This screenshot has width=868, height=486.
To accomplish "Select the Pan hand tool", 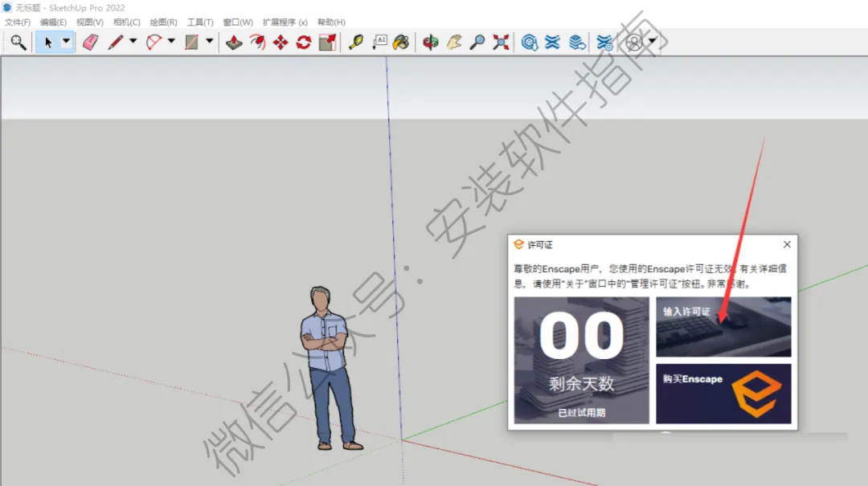I will pyautogui.click(x=454, y=43).
